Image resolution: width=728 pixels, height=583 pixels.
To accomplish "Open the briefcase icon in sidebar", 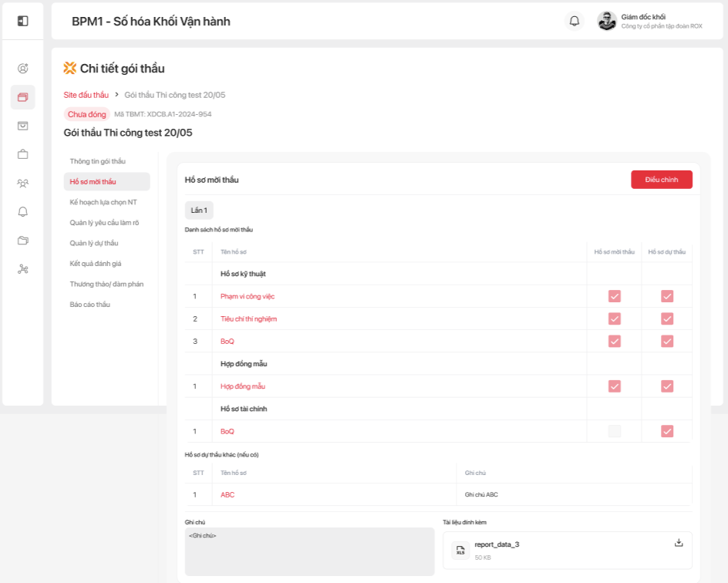I will pos(23,154).
